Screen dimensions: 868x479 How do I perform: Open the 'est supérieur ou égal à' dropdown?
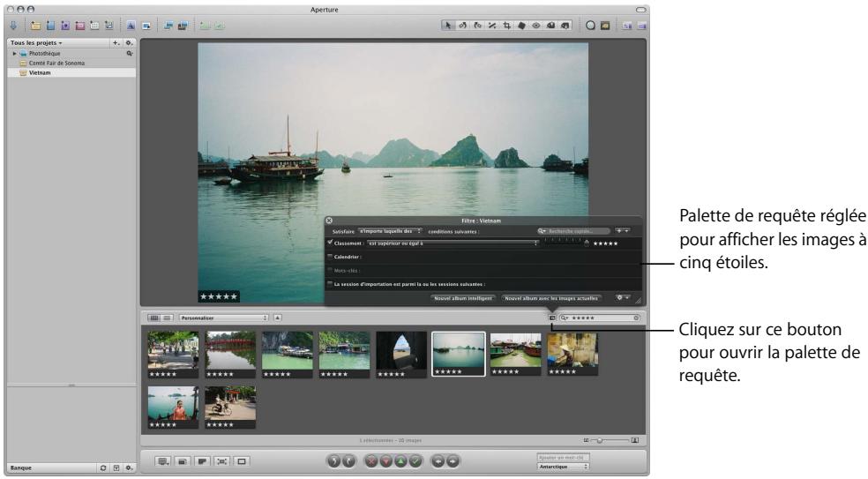click(x=453, y=243)
